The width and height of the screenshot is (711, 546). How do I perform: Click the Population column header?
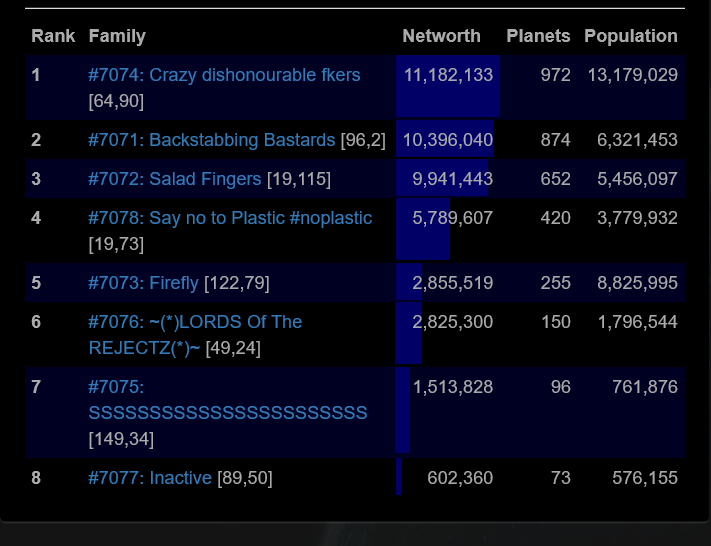click(x=630, y=36)
